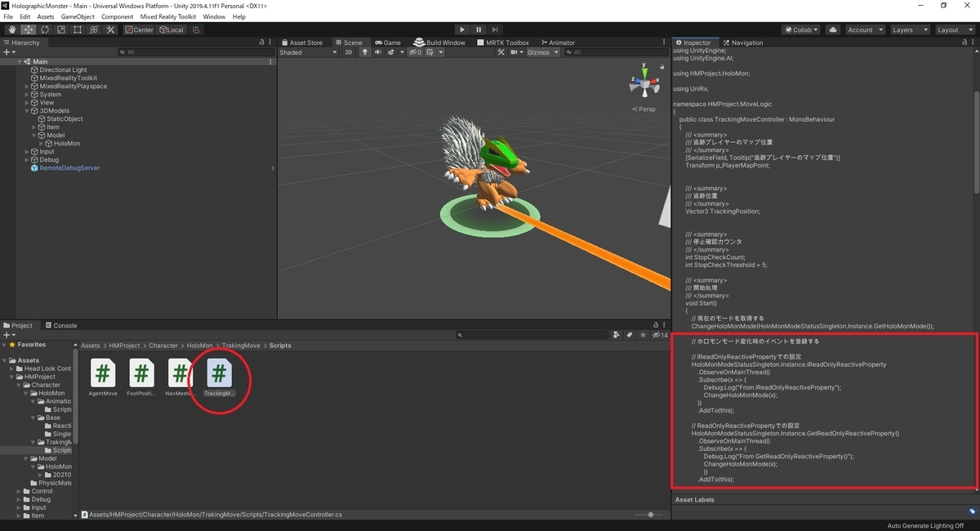Click Character in Project breadcrumb path
Image resolution: width=980 pixels, height=531 pixels.
point(163,346)
